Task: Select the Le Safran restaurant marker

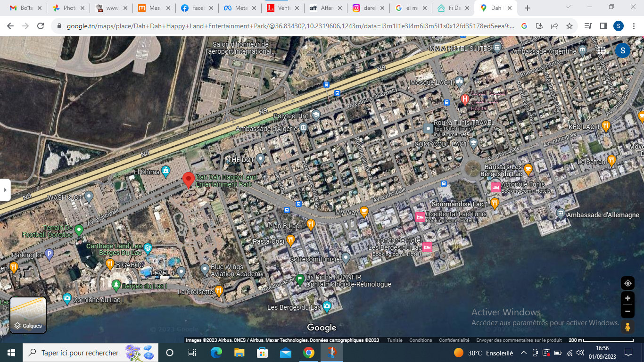Action: [611, 160]
